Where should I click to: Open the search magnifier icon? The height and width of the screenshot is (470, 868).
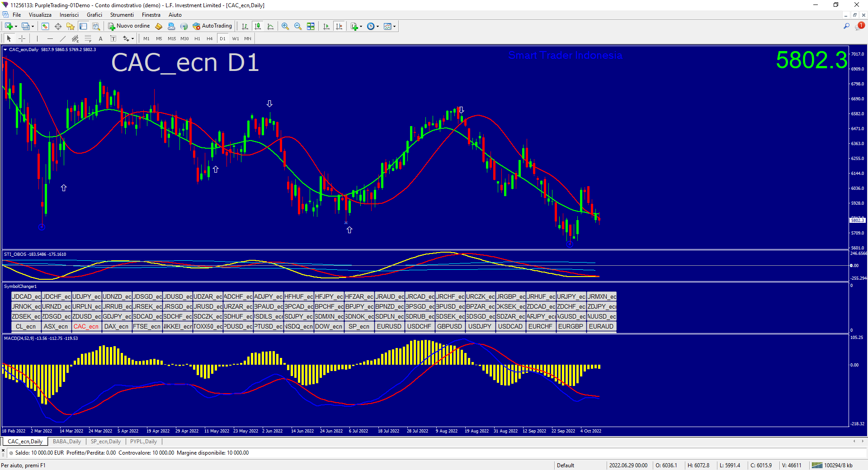coord(846,26)
